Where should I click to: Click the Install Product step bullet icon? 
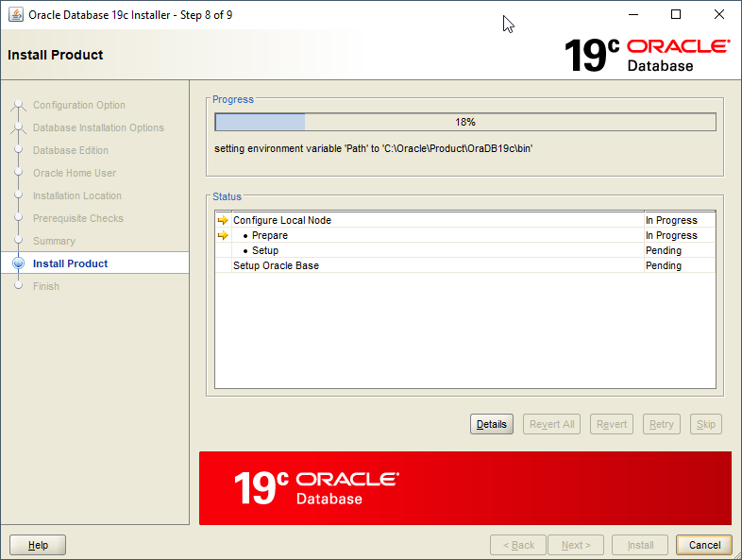[x=19, y=263]
